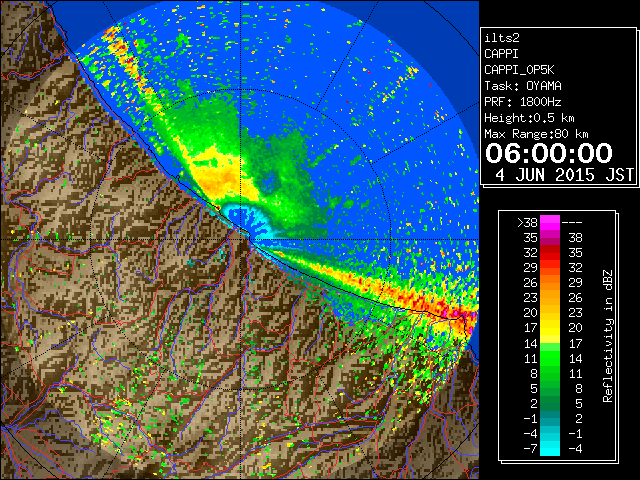Select the 'Task: OYAMA' text
The width and height of the screenshot is (640, 480).
[x=523, y=86]
